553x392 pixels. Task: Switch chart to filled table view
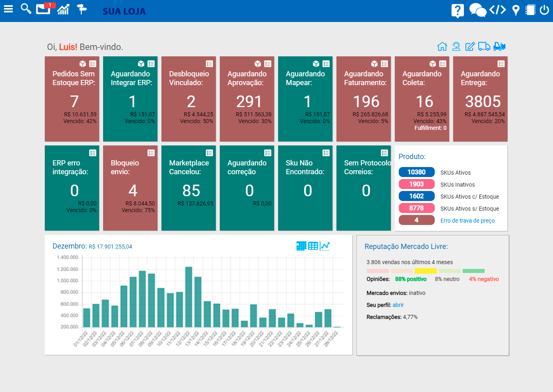[x=301, y=246]
